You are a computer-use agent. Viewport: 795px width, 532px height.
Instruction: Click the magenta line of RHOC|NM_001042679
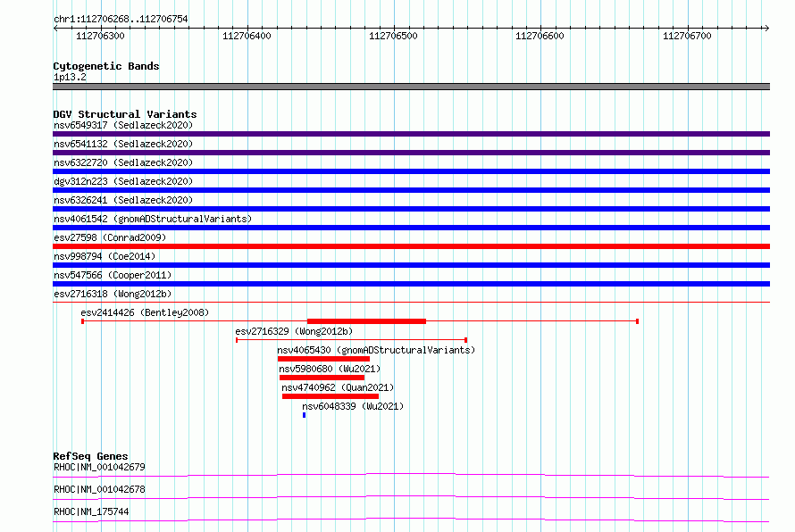(411, 475)
